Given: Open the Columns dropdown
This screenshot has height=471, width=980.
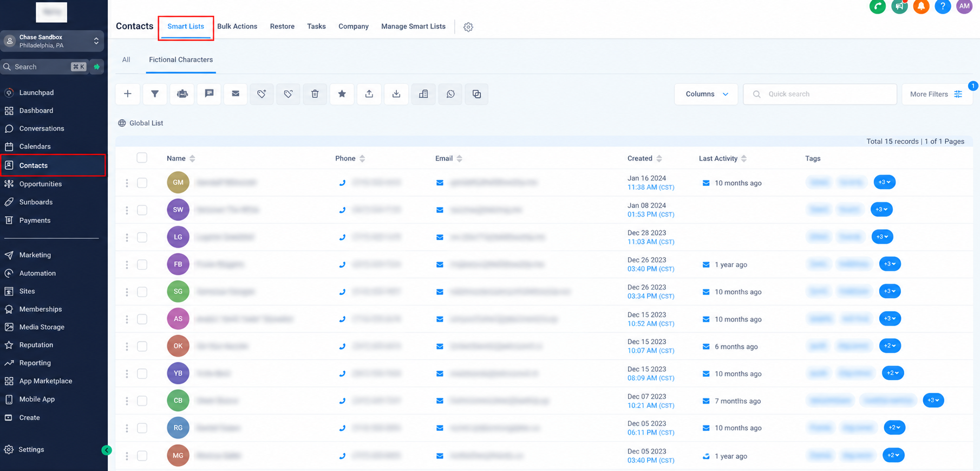Looking at the screenshot, I should 706,94.
